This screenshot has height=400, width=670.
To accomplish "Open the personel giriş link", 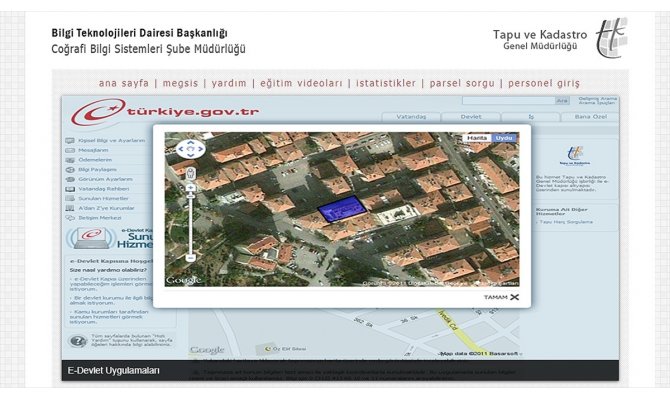I will tap(543, 83).
